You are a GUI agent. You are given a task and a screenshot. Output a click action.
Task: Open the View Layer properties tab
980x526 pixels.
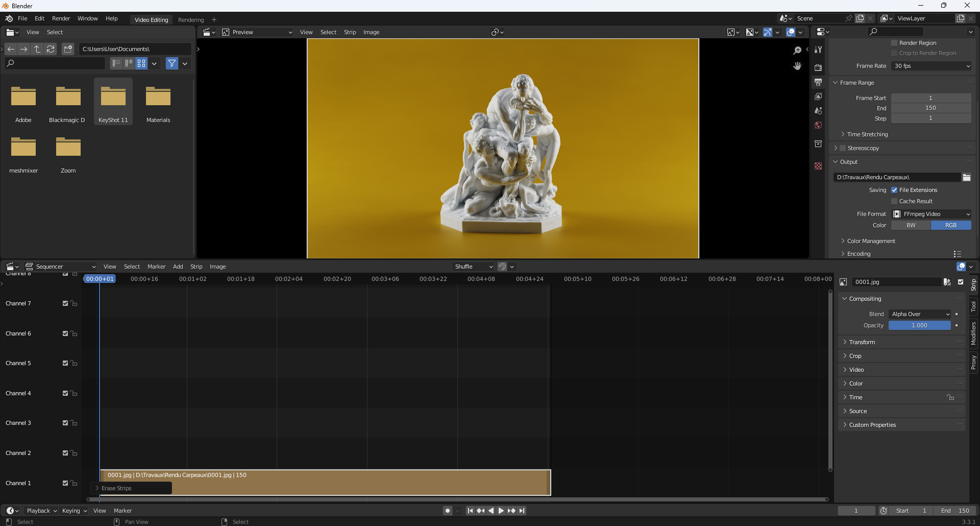[818, 96]
